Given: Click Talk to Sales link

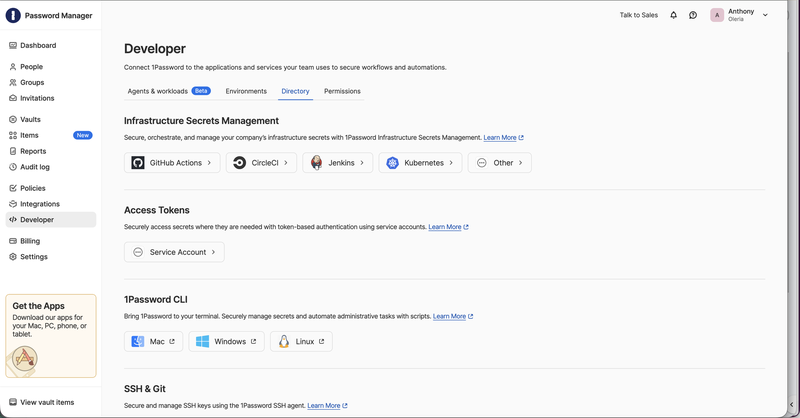Looking at the screenshot, I should [639, 15].
